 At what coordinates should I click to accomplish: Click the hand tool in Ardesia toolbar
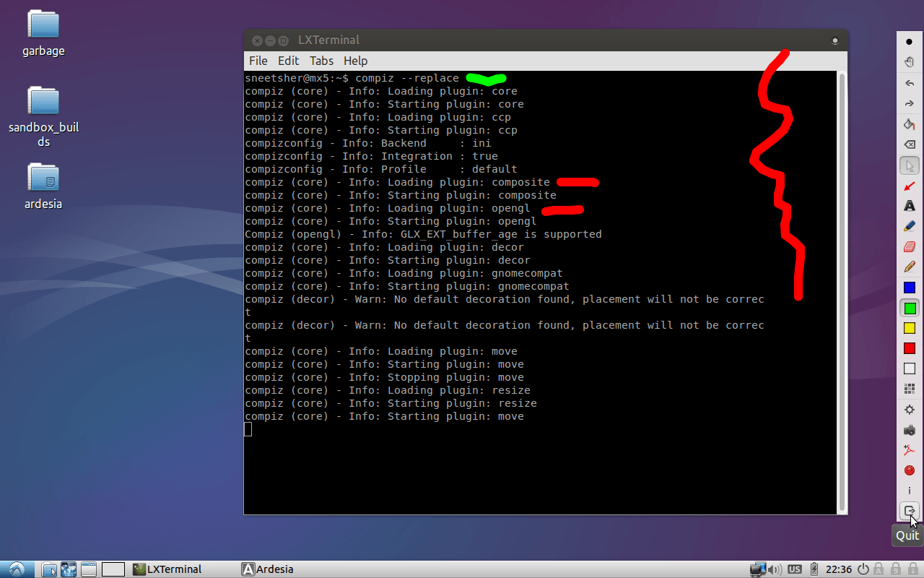tap(910, 62)
